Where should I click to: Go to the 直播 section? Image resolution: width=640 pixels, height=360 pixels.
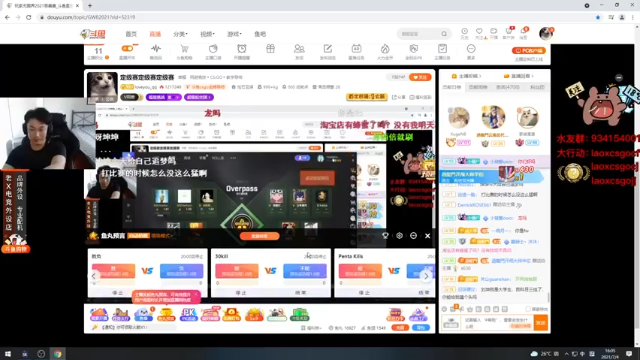[155, 34]
